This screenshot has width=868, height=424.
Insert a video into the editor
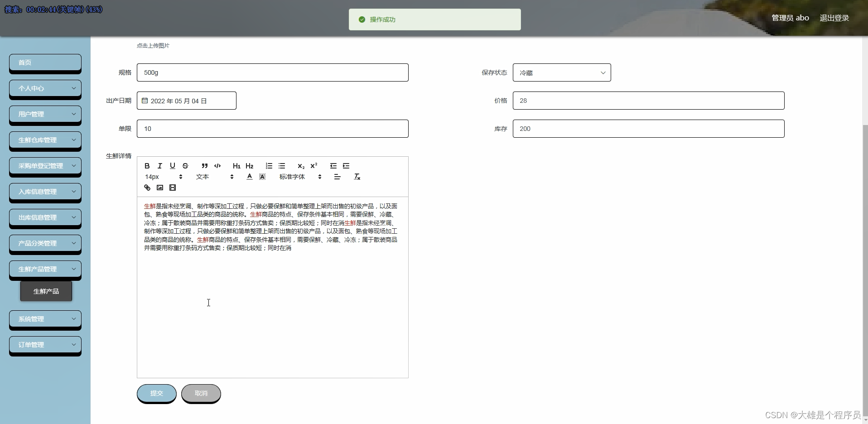point(173,187)
